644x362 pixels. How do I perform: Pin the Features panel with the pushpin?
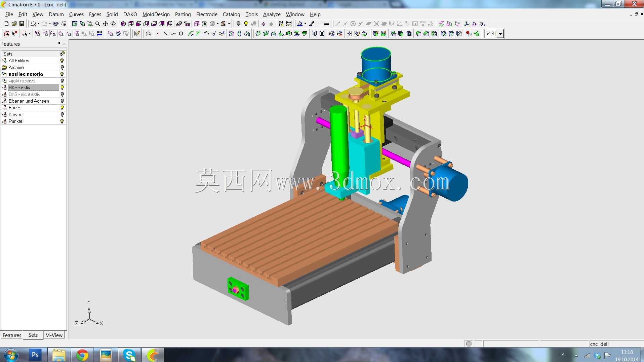coord(59,44)
